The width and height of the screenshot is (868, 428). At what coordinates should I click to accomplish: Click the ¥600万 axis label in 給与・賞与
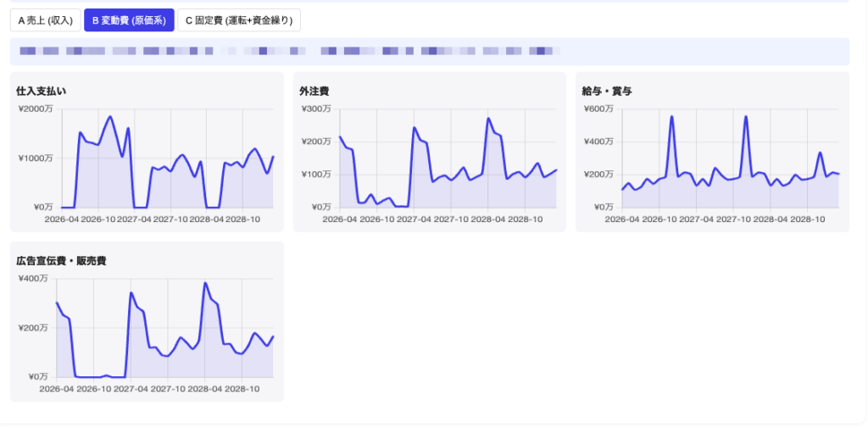(x=599, y=109)
